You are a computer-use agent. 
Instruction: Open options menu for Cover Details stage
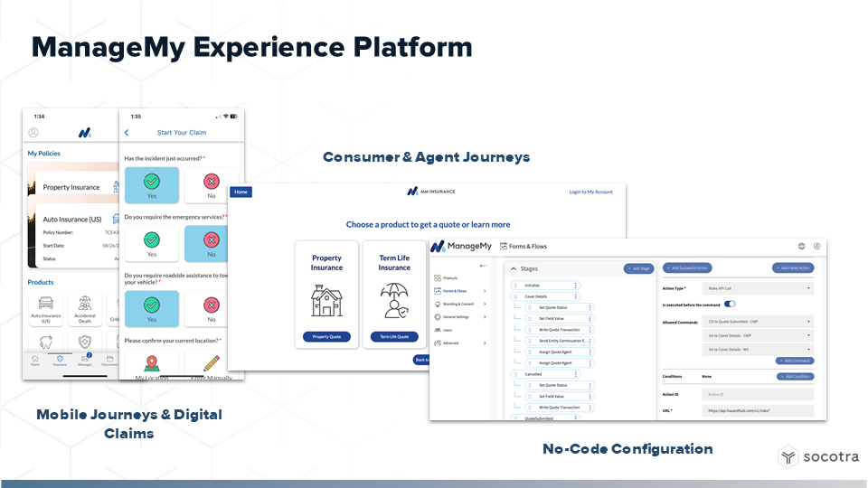576,296
